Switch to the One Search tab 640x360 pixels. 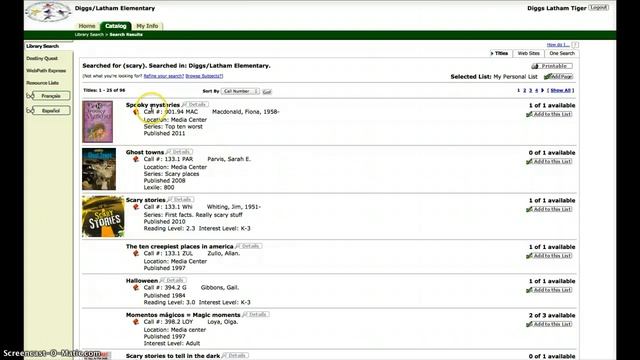(x=562, y=53)
